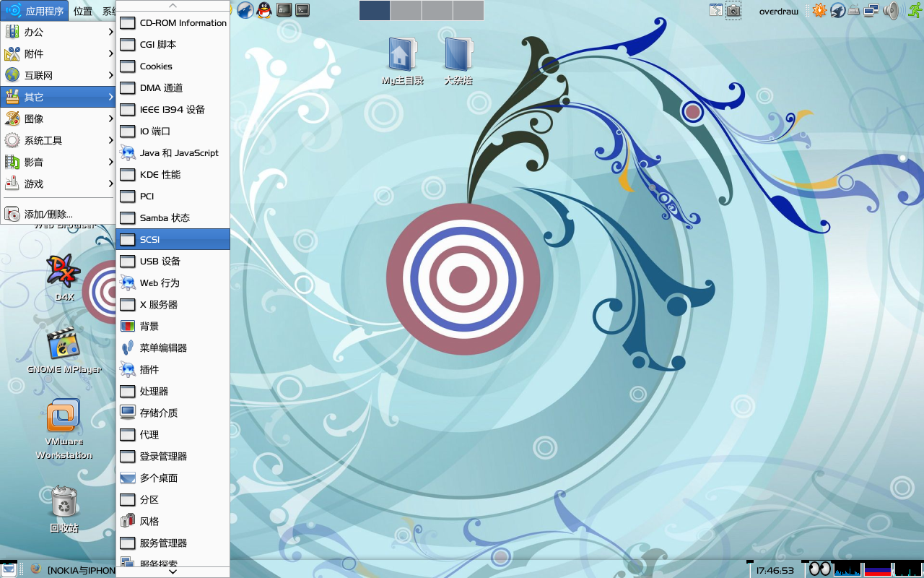This screenshot has height=578, width=924.
Task: Open the 登录管理器 entry
Action: pos(173,456)
